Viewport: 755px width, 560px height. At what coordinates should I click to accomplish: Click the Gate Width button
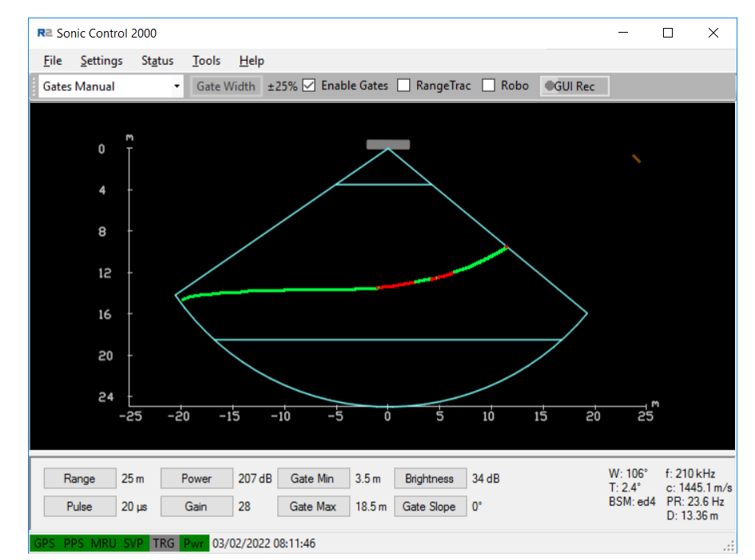pos(226,86)
